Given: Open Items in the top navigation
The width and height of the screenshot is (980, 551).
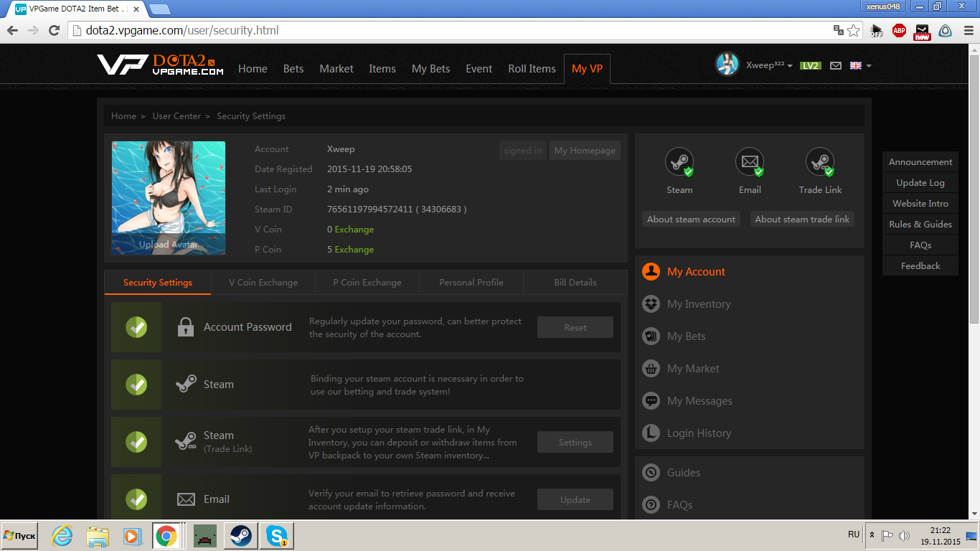Looking at the screenshot, I should (x=382, y=69).
